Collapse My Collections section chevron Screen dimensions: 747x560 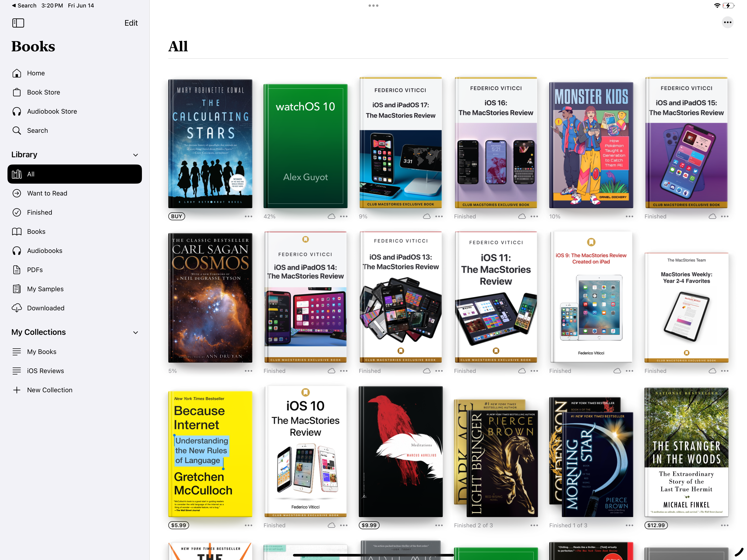click(136, 332)
